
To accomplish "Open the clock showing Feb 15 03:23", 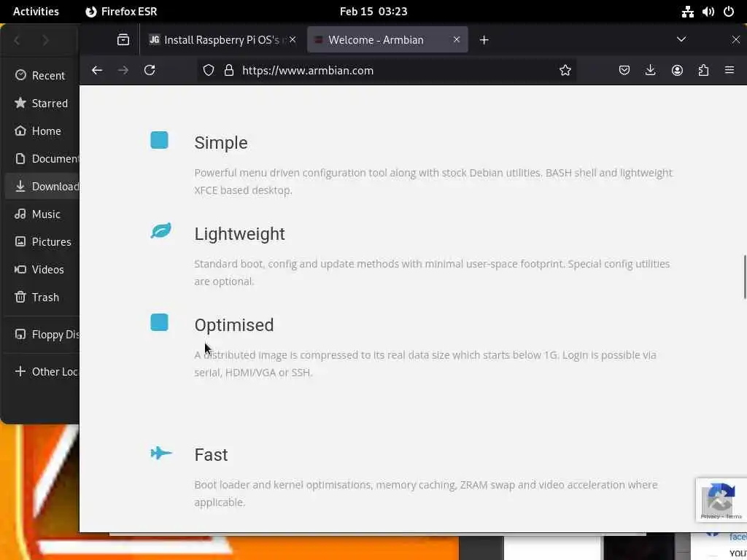I will [x=373, y=12].
